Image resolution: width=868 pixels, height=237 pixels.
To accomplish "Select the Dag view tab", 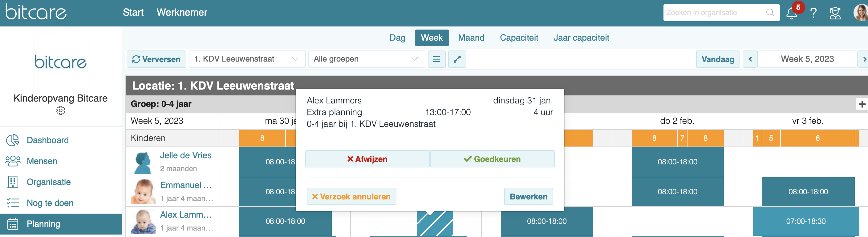I will (x=397, y=38).
